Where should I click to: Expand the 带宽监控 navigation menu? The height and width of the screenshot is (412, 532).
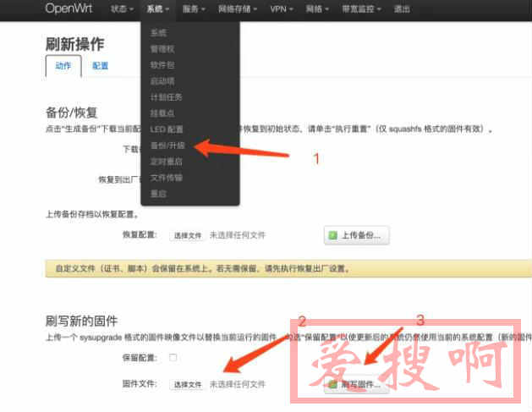point(364,9)
